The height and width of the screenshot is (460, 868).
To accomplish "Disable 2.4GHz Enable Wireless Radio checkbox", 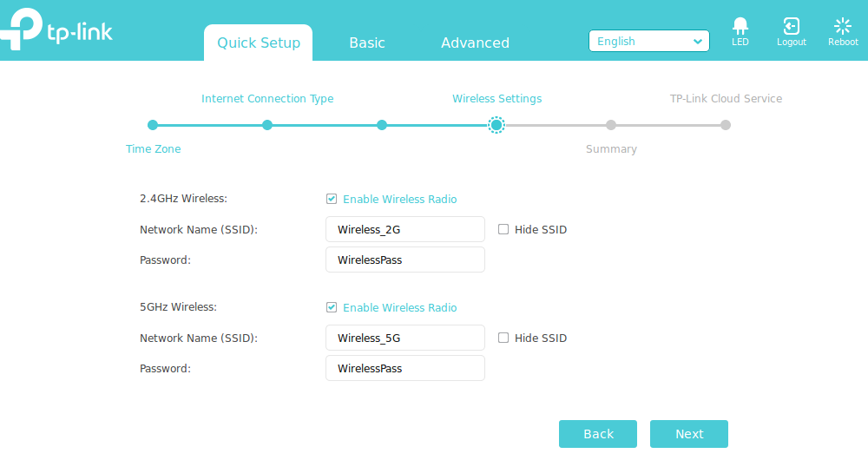I will [332, 199].
